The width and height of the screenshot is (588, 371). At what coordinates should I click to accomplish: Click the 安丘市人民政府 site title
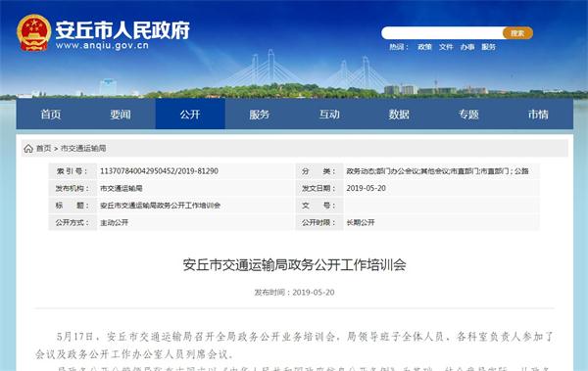(122, 29)
